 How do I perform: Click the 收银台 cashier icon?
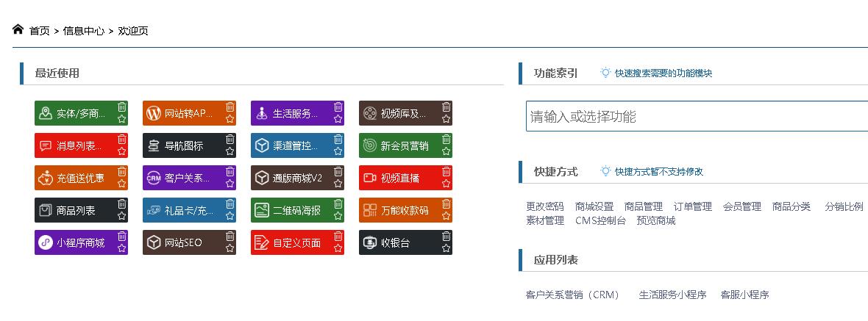point(370,242)
